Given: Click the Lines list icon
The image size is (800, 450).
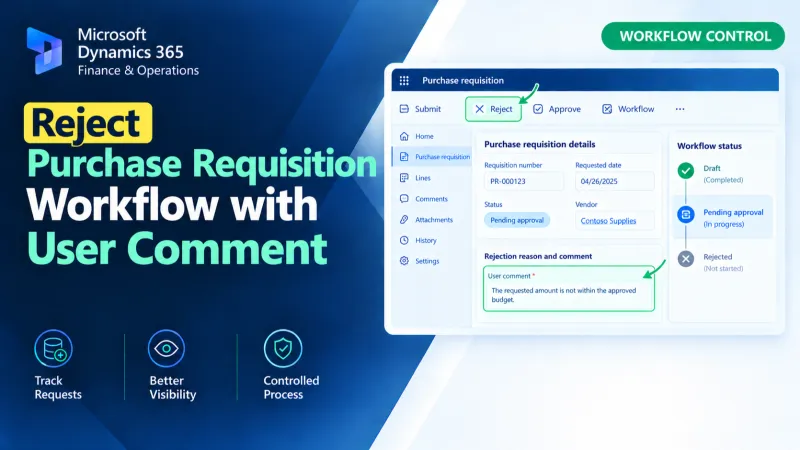Looking at the screenshot, I should click(404, 178).
